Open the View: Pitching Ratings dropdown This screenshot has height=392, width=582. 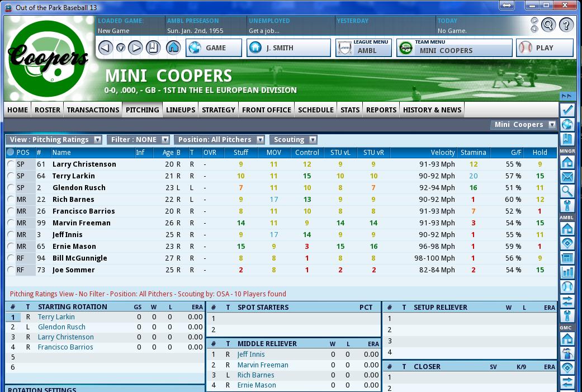pos(54,140)
